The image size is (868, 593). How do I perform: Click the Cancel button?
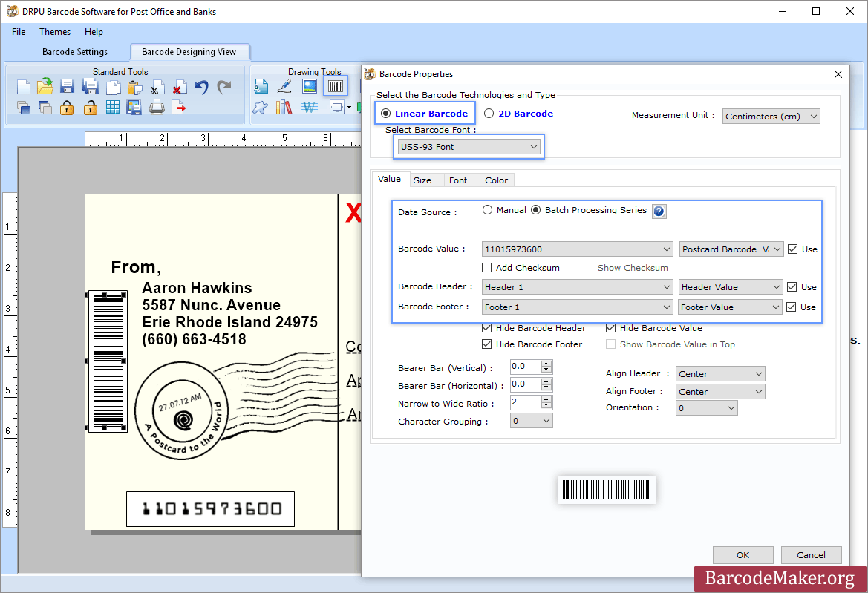811,555
